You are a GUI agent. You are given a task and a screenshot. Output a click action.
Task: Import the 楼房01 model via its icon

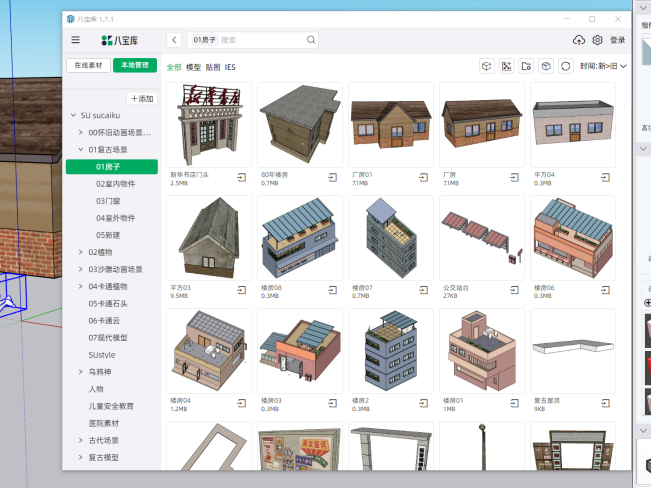pyautogui.click(x=514, y=403)
